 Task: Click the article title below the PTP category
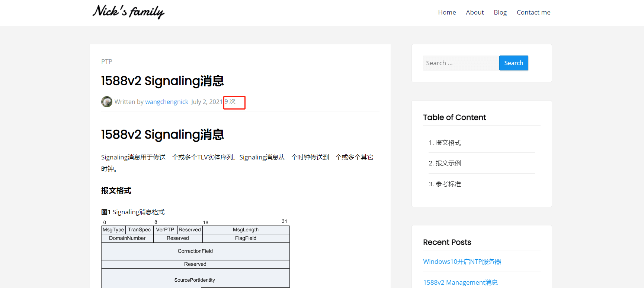click(x=162, y=81)
